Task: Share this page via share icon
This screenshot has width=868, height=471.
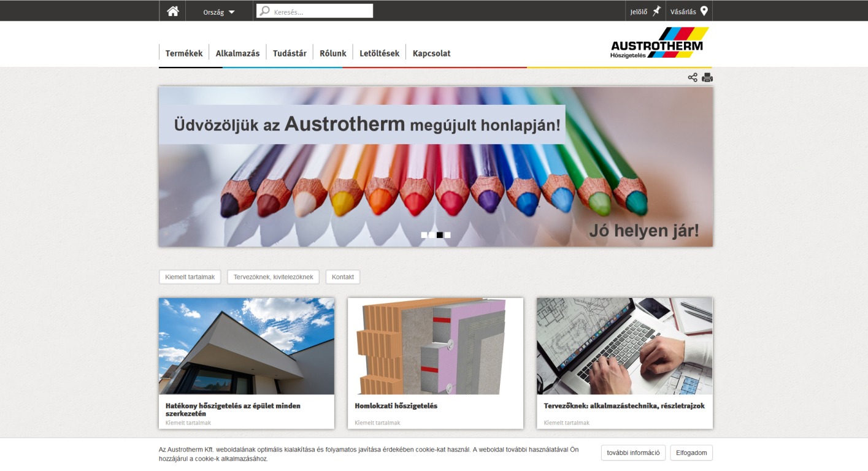Action: tap(693, 77)
